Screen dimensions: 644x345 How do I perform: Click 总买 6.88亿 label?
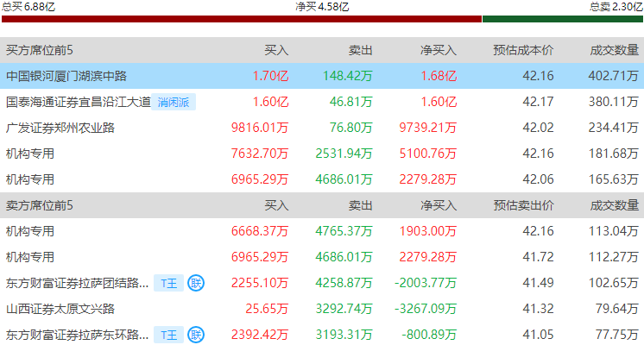(x=28, y=7)
